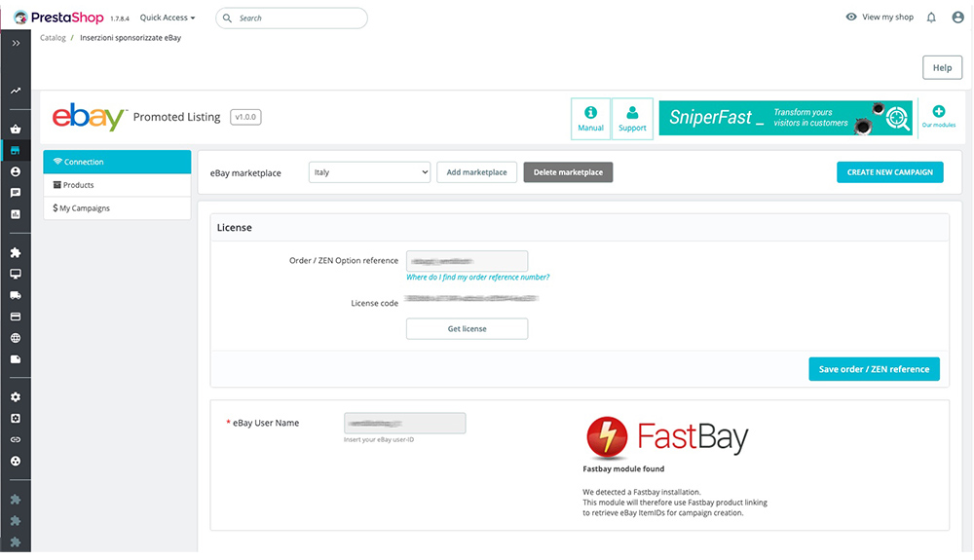Image resolution: width=974 pixels, height=560 pixels.
Task: Open Orders basket icon in sidebar
Action: point(16,130)
